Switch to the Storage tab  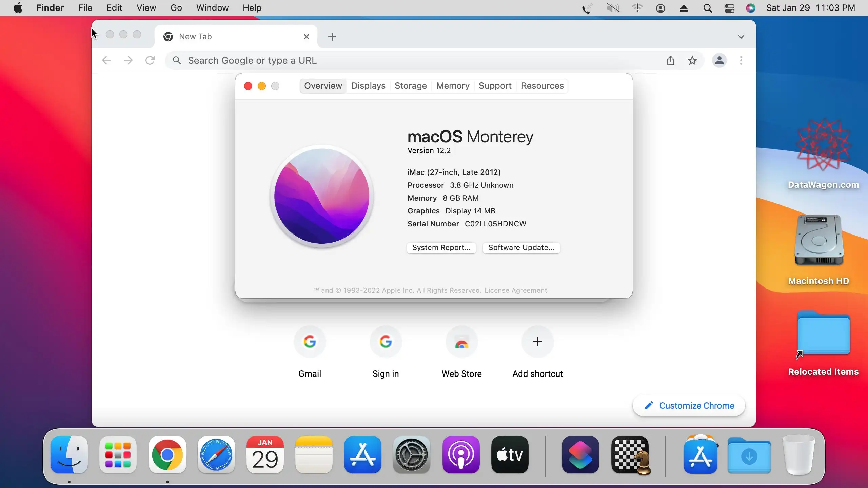click(x=410, y=86)
